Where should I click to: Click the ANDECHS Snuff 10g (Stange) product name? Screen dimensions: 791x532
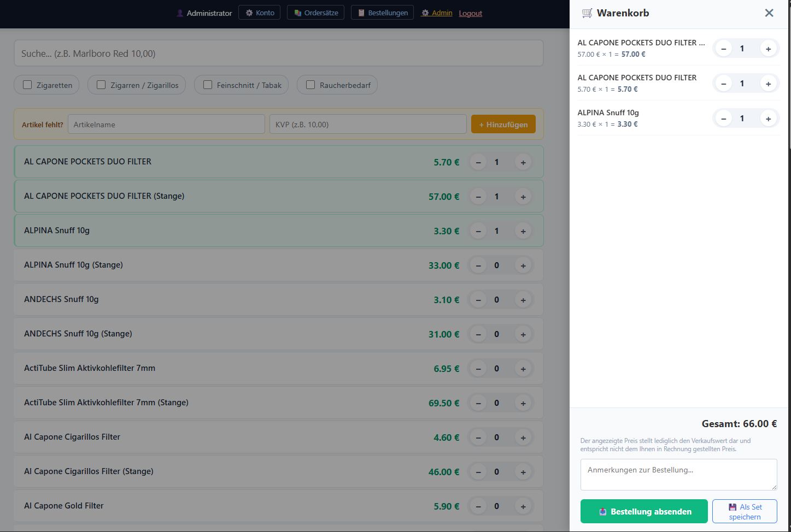(x=78, y=334)
